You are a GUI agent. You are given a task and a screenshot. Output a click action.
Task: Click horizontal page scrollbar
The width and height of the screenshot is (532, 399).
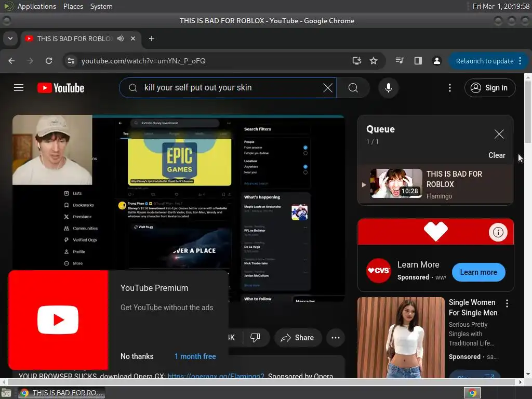[x=262, y=382]
